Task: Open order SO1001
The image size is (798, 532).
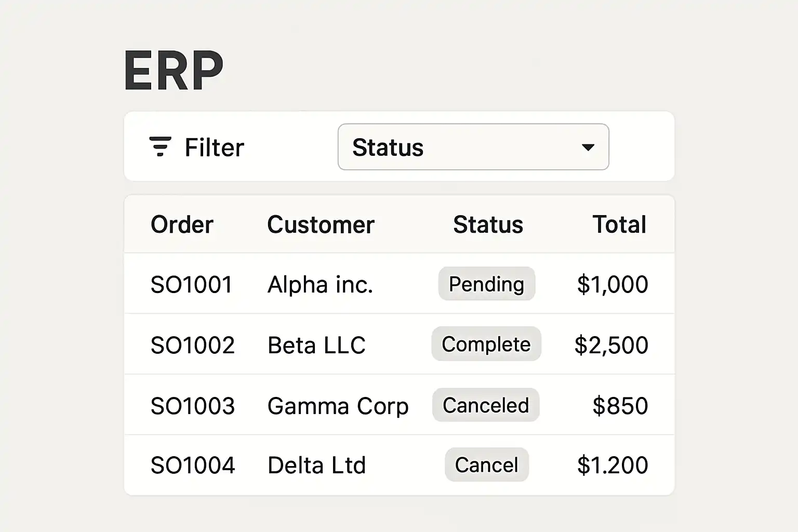Action: (191, 285)
